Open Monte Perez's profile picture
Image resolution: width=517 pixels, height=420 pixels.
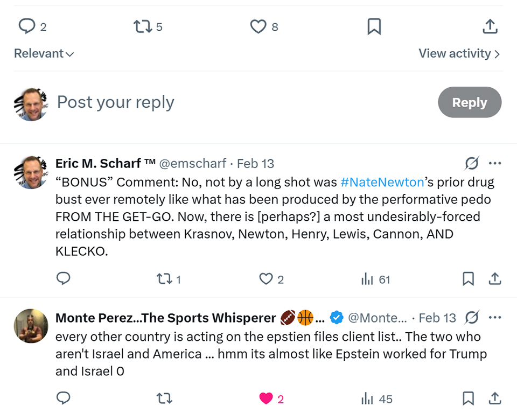click(31, 326)
